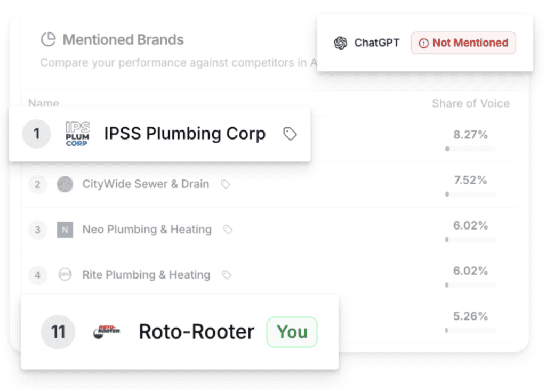Open the Roto-Rooter brand entry
Screen dimensions: 546x392
[196, 332]
